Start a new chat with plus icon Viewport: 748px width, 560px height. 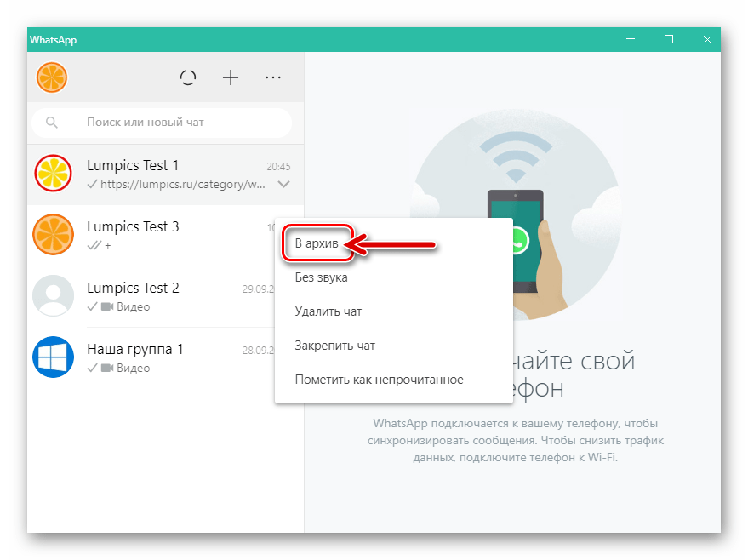point(231,77)
